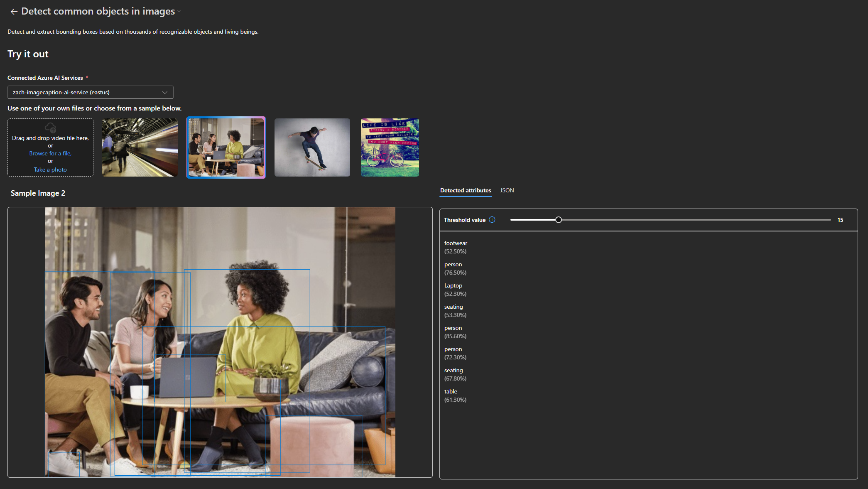Expand the page title chevron

coord(179,12)
